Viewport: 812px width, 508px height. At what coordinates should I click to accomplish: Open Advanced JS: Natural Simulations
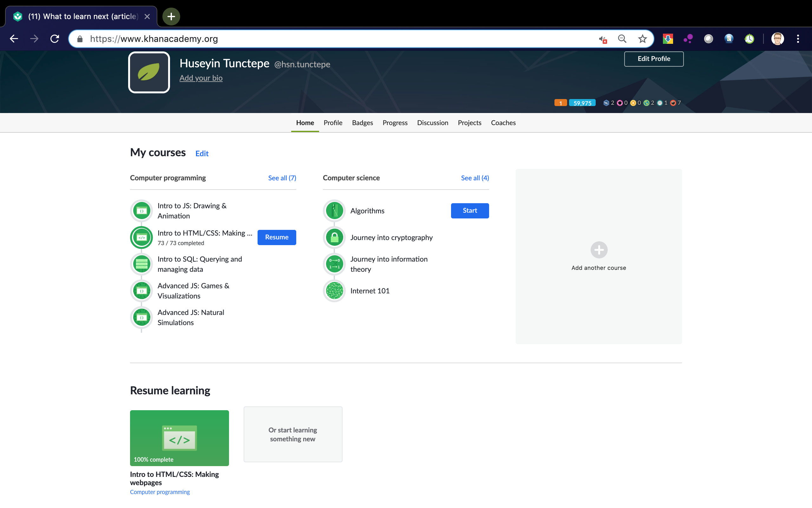pyautogui.click(x=191, y=317)
